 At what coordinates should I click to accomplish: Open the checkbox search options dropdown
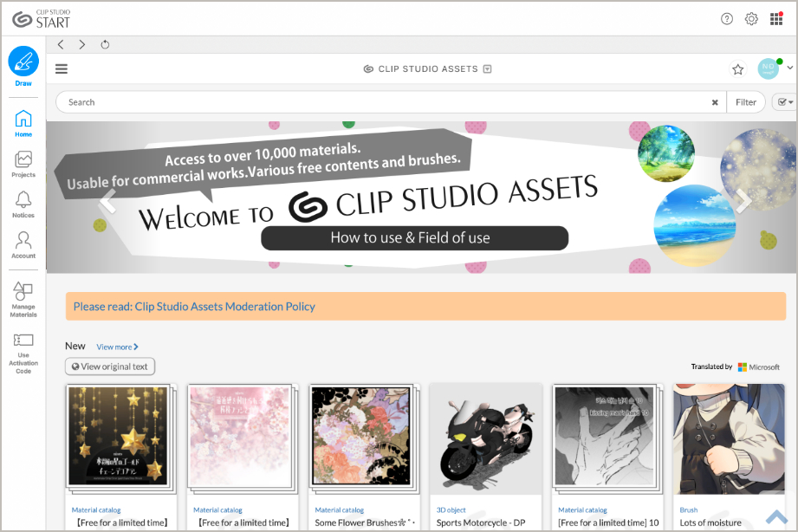784,102
